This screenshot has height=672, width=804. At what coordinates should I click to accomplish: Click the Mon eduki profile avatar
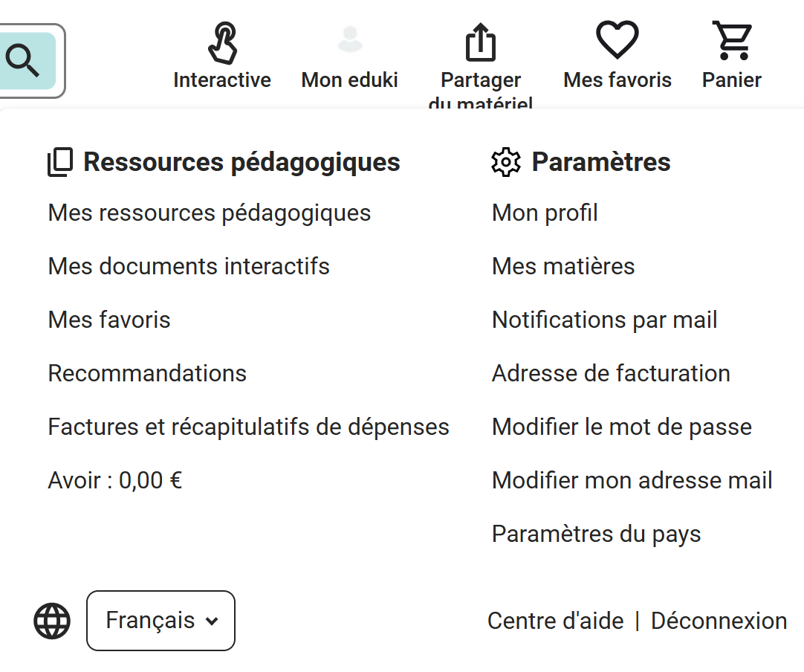pyautogui.click(x=349, y=40)
